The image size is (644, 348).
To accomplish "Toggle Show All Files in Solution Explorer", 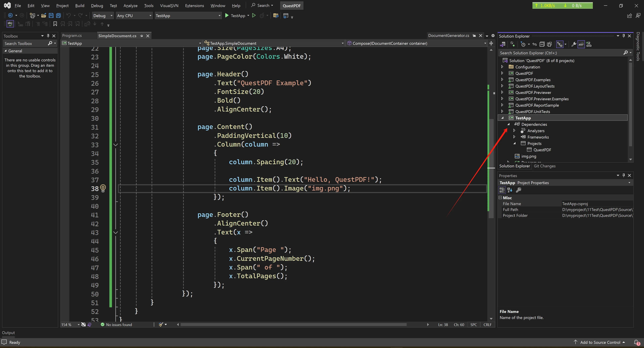I will point(549,44).
